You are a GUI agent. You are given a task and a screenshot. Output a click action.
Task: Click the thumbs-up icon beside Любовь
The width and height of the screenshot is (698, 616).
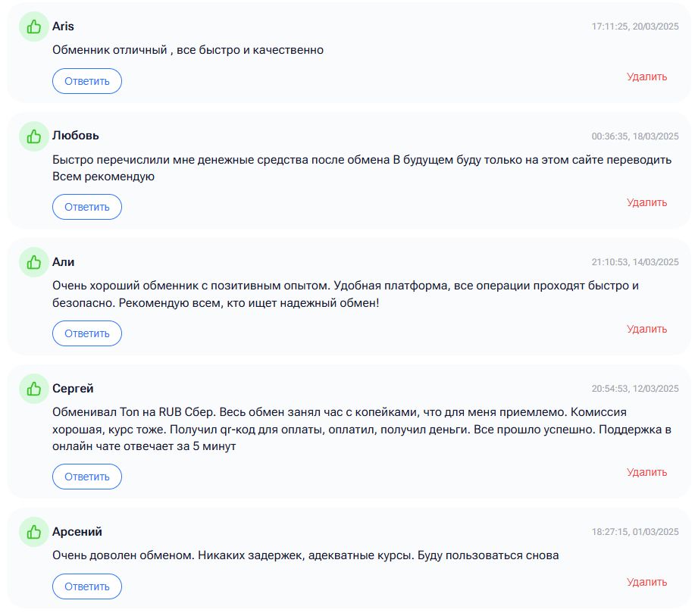[x=33, y=136]
